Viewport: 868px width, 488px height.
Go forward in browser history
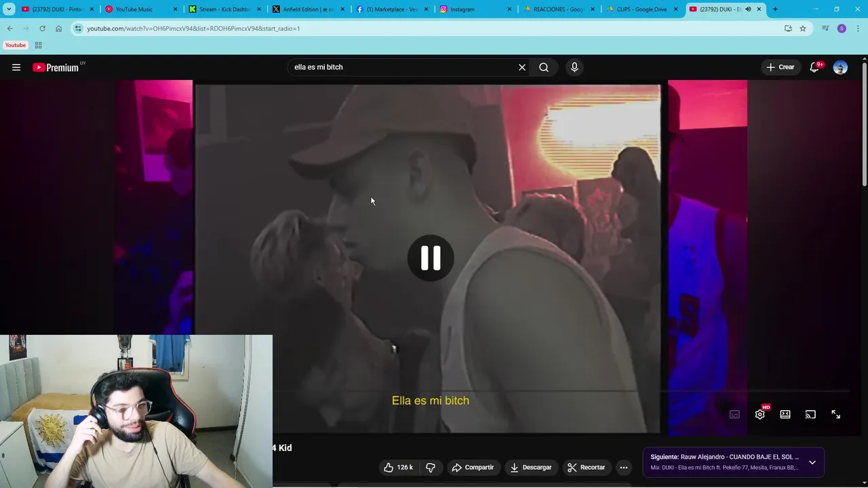click(26, 28)
